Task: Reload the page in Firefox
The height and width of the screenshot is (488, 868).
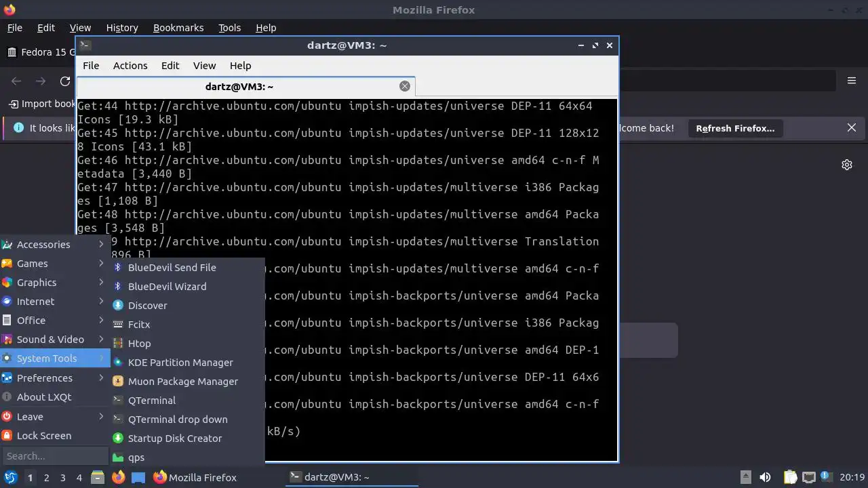Action: 65,81
